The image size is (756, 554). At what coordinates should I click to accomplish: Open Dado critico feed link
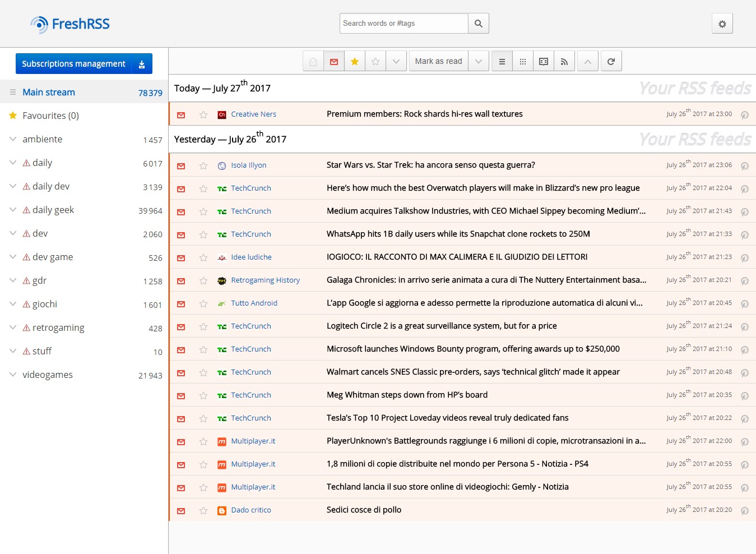[251, 510]
